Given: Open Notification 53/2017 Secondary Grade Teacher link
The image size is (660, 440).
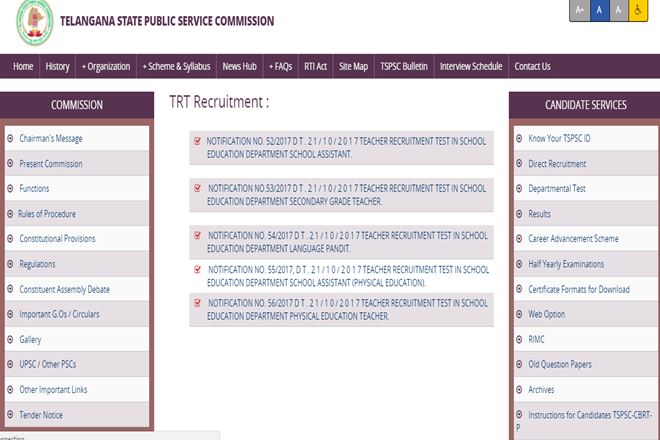Looking at the screenshot, I should click(x=345, y=194).
